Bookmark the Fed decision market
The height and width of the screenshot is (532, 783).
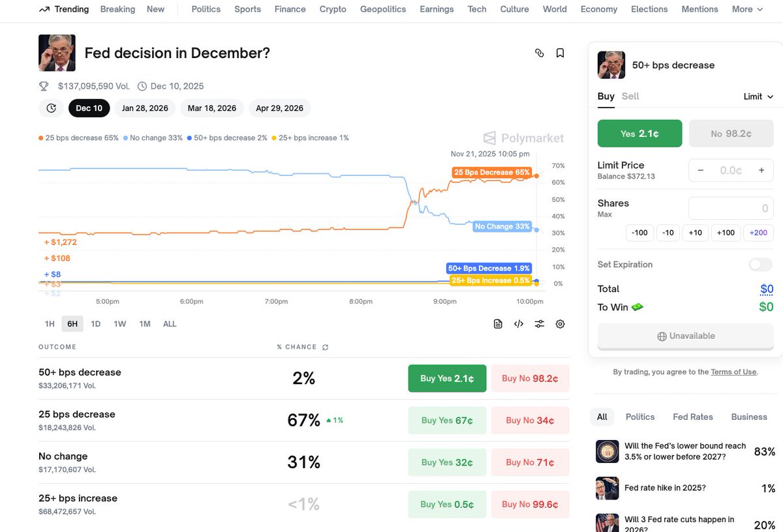(x=560, y=53)
